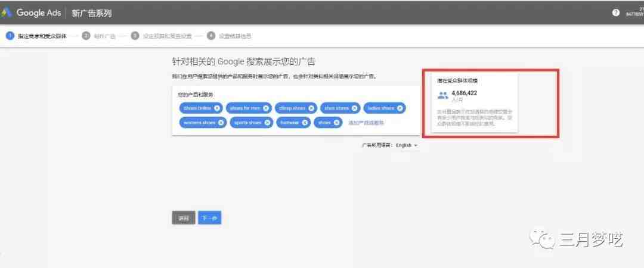This screenshot has width=644, height=268.
Task: Remove the "cheap shoes" keyword chip
Action: [x=311, y=108]
